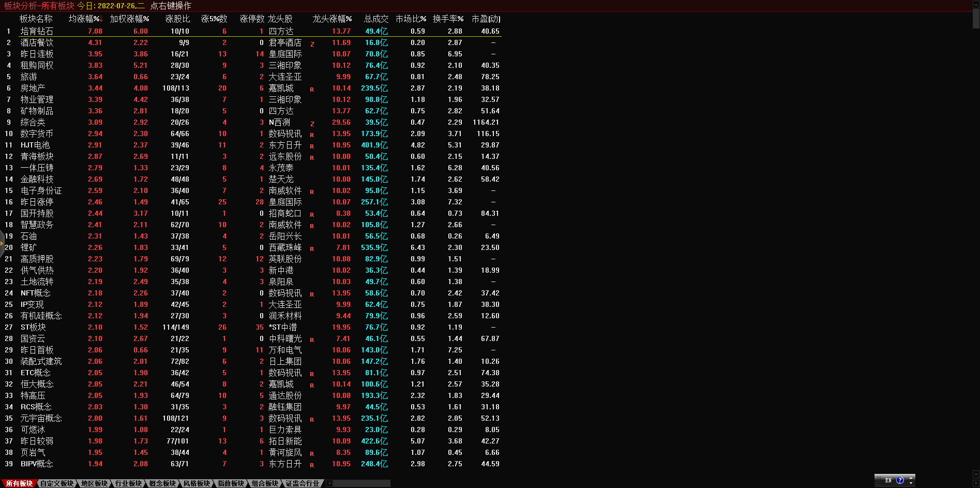The width and height of the screenshot is (980, 488).
Task: Switch to the 概念板块 tab
Action: click(162, 483)
